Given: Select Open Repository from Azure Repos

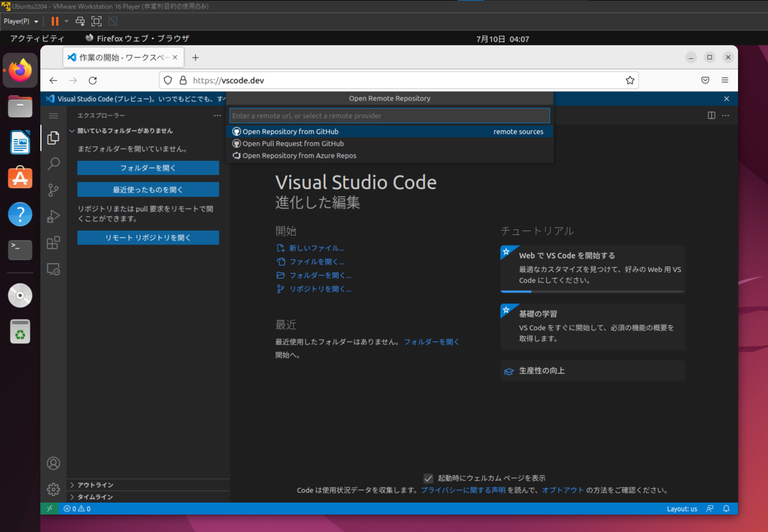Looking at the screenshot, I should pyautogui.click(x=389, y=156).
